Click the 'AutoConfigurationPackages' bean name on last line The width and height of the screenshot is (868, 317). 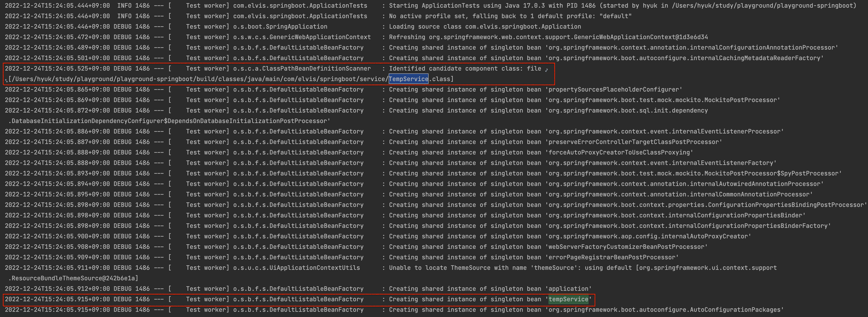[x=735, y=310]
